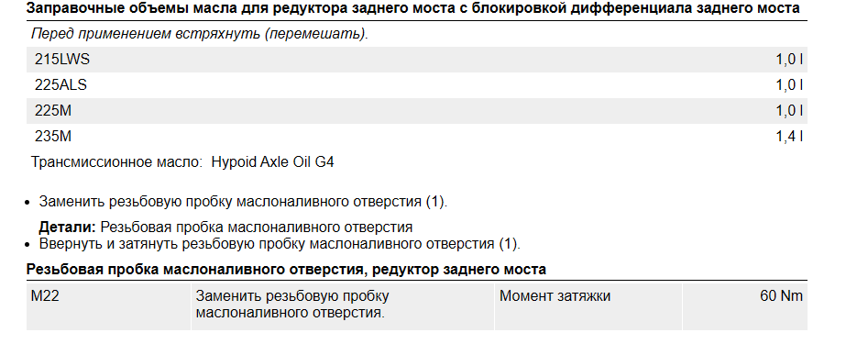Image resolution: width=868 pixels, height=344 pixels.
Task: Click the Перед применением встряхнуть note
Action: point(200,34)
